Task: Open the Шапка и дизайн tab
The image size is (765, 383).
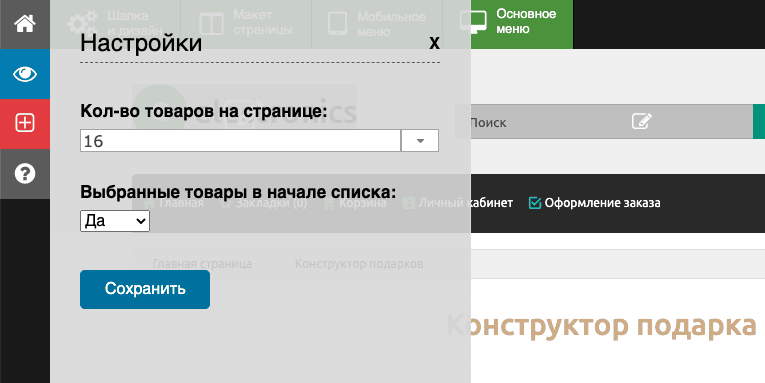Action: [116, 24]
